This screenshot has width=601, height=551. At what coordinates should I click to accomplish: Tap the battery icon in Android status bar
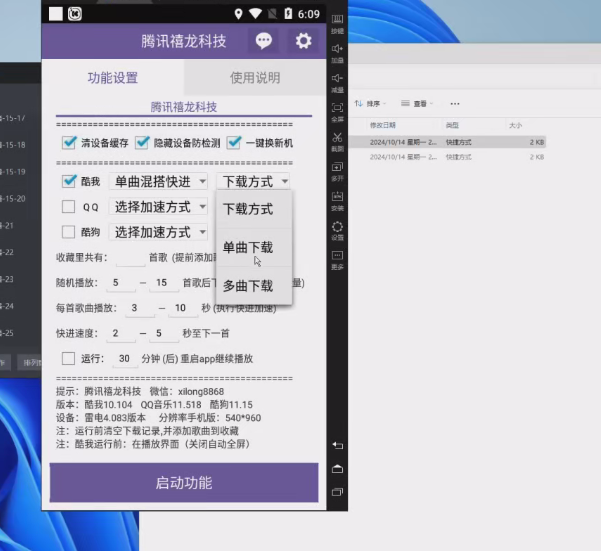click(x=288, y=14)
